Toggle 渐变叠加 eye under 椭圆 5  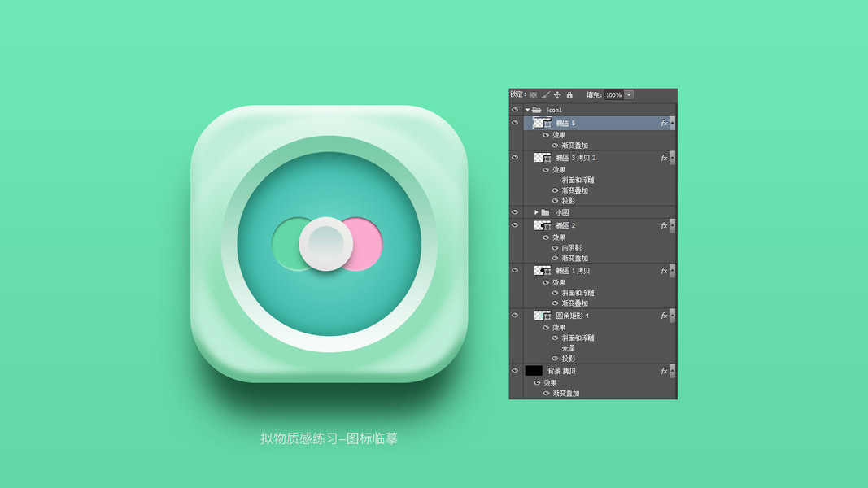[555, 146]
